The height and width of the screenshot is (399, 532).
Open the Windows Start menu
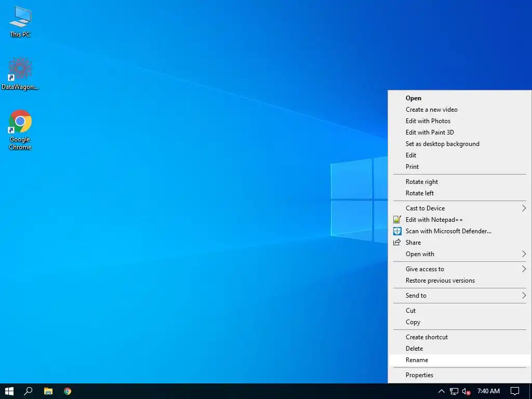[9, 391]
